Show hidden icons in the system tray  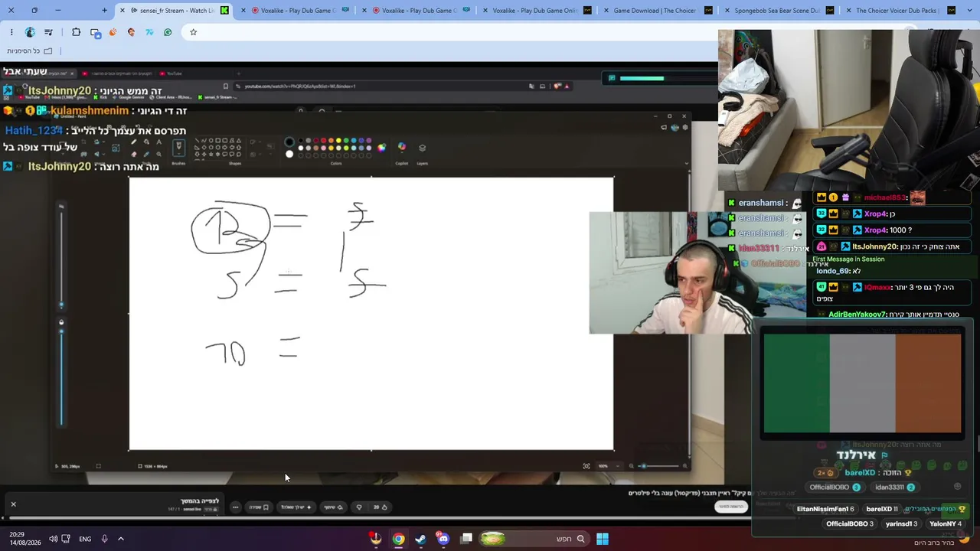click(x=120, y=539)
